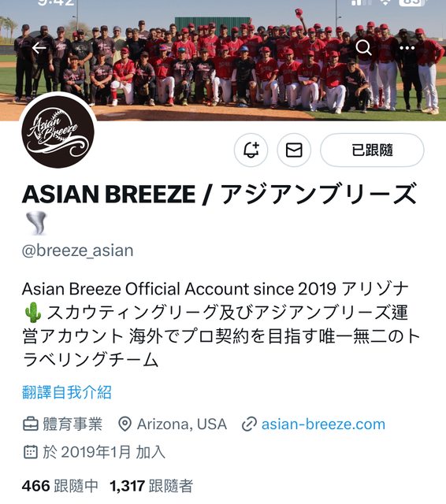View the team group header photo
The height and width of the screenshot is (504, 446).
pyautogui.click(x=223, y=61)
